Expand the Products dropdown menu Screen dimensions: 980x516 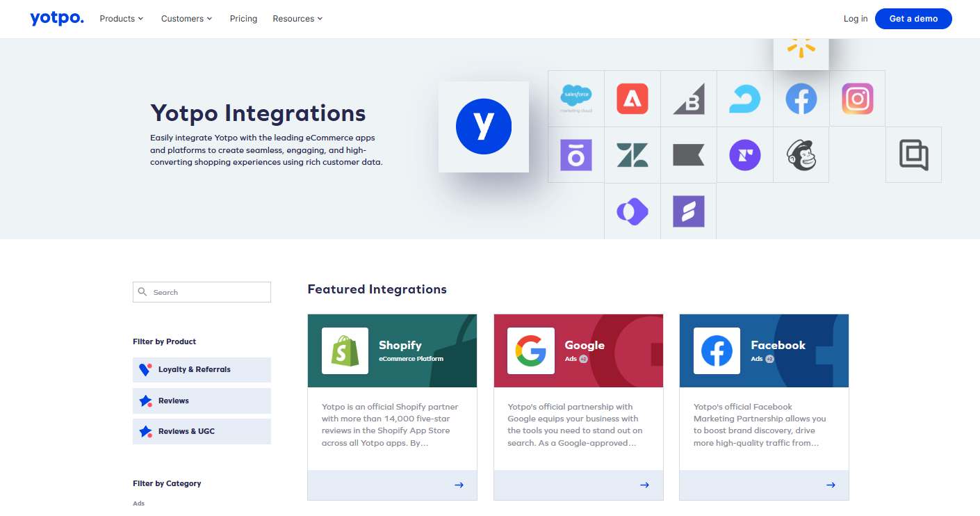pos(121,19)
